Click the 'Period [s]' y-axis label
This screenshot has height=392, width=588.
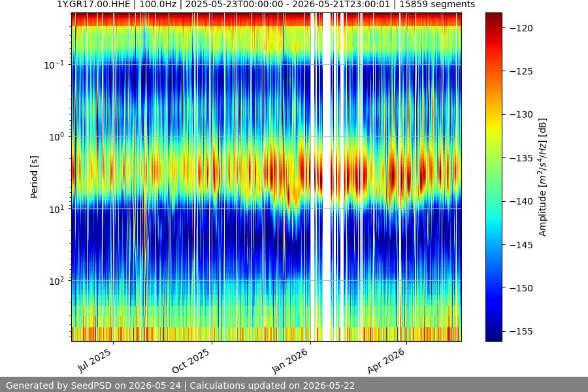point(34,177)
